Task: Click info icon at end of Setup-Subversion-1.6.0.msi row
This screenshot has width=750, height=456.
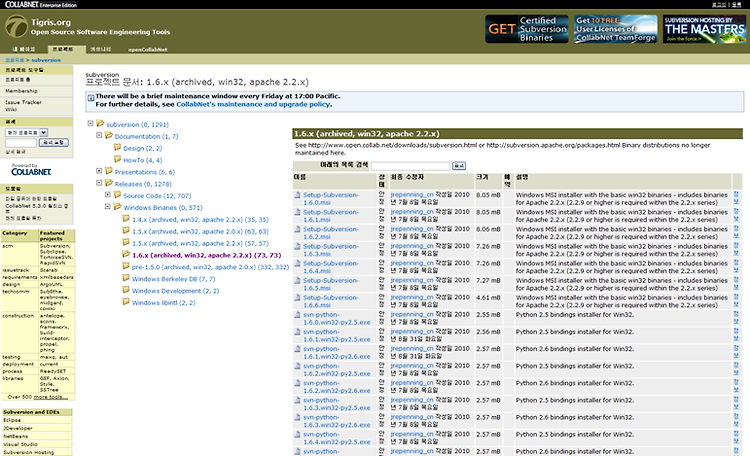Action: pos(736,198)
